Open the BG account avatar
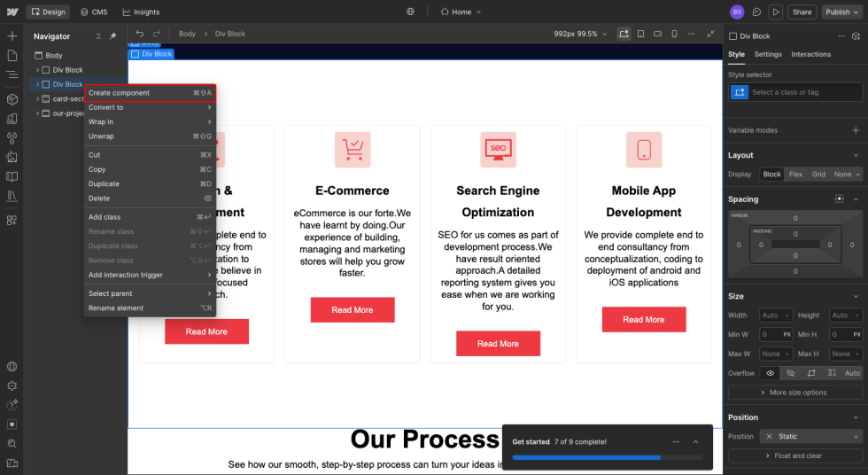The width and height of the screenshot is (868, 475). point(737,12)
